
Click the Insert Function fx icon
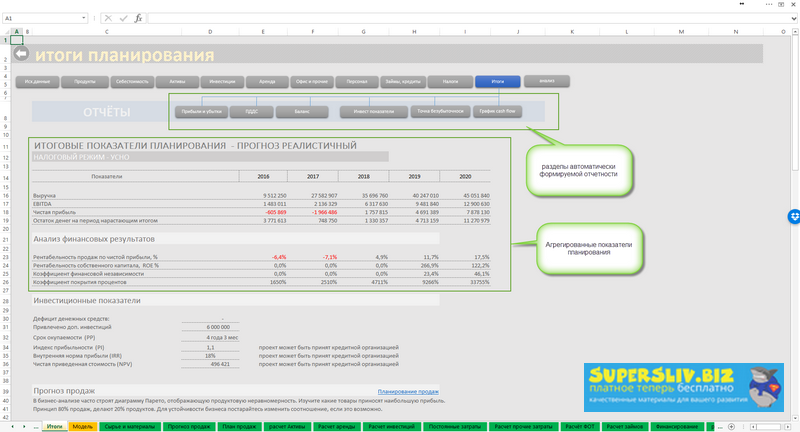138,18
